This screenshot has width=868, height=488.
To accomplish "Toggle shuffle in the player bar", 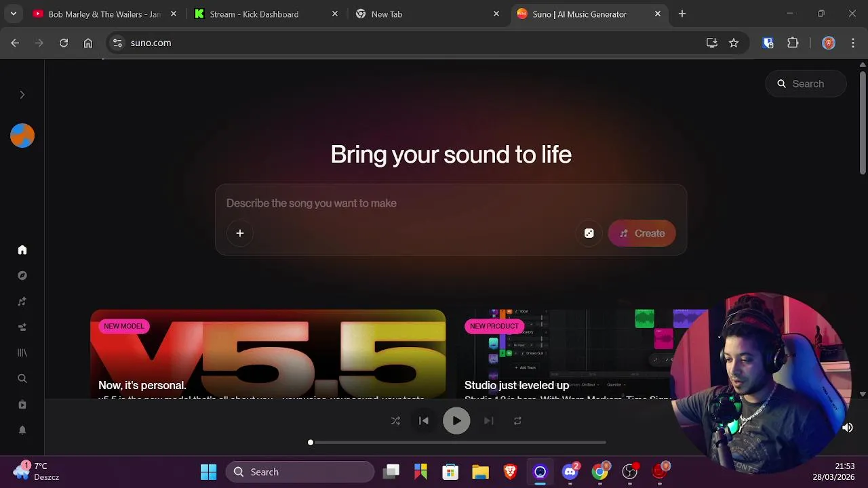I will (395, 421).
